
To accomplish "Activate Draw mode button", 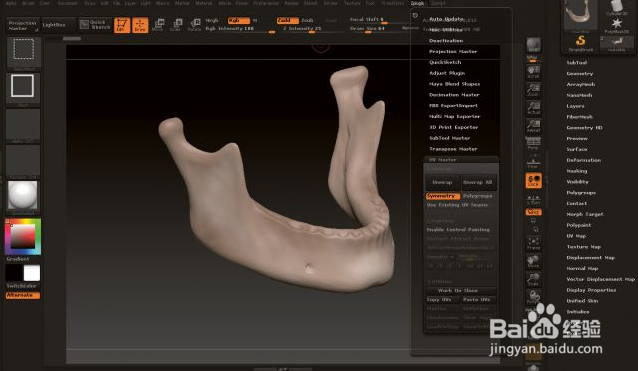I will 140,25.
